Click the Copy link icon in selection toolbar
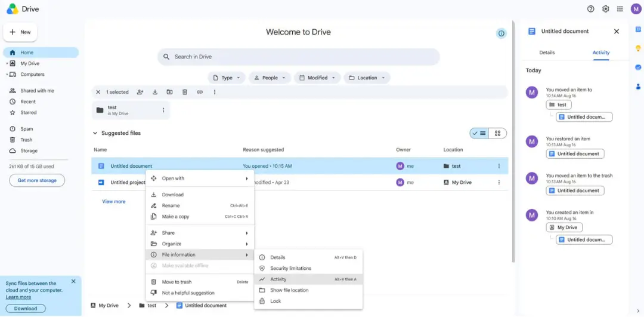644x317 pixels. click(200, 92)
